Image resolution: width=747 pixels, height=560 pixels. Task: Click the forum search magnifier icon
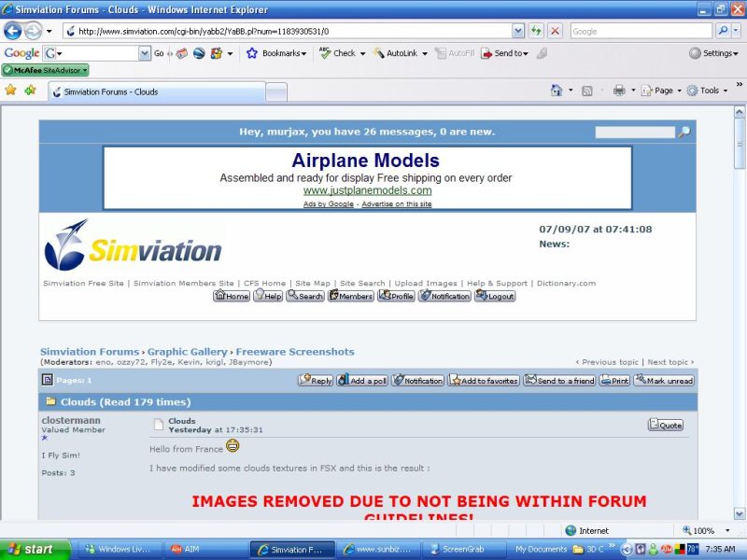(684, 132)
